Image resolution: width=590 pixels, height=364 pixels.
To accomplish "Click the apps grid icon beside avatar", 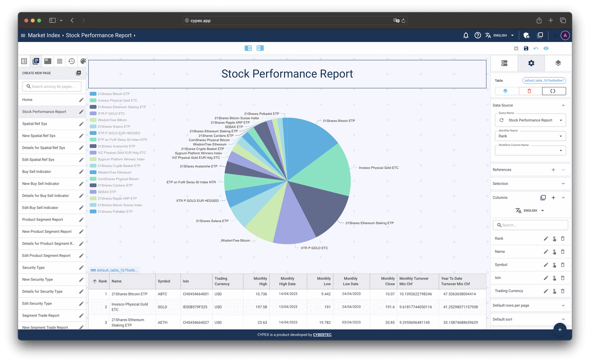I will 555,35.
